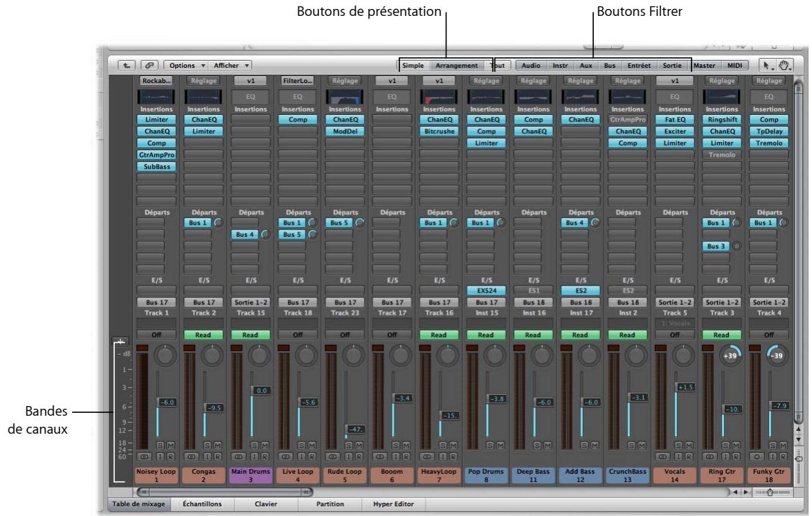
Task: Enable input monitoring on Live Loop
Action: (301, 457)
